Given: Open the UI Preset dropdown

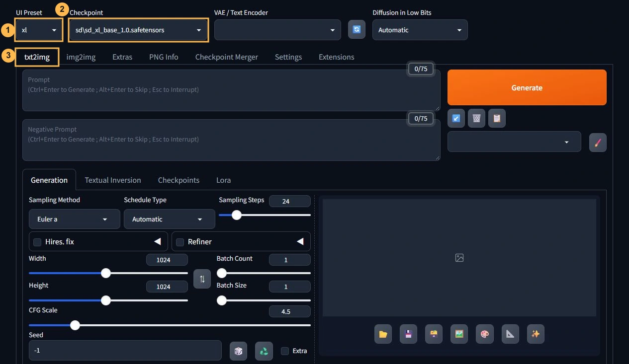Looking at the screenshot, I should click(x=39, y=30).
